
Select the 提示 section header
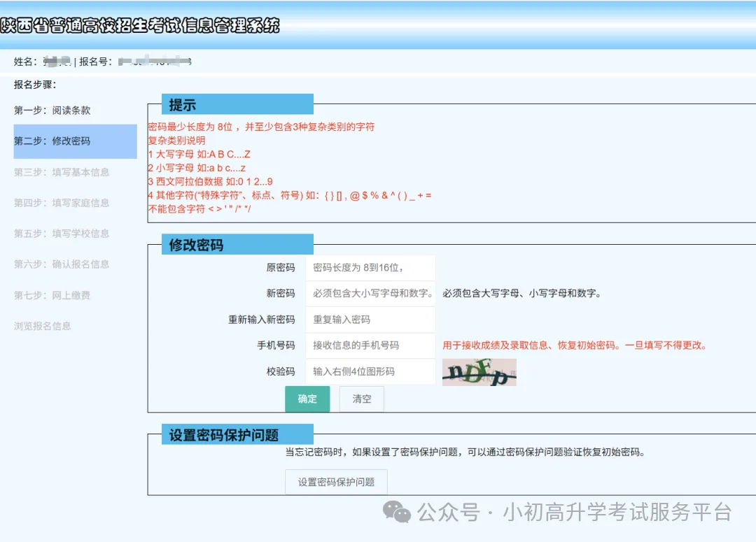pyautogui.click(x=237, y=104)
